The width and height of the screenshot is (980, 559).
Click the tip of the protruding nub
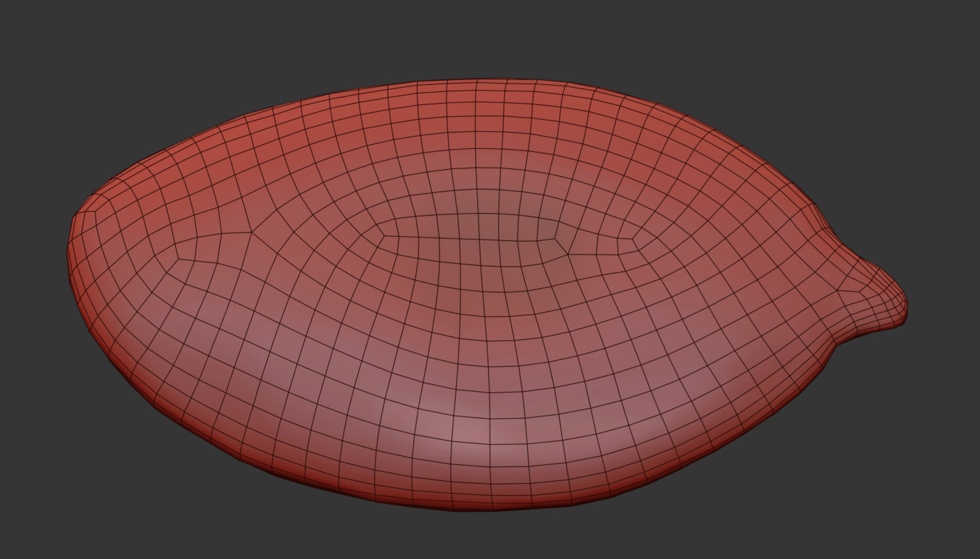903,307
